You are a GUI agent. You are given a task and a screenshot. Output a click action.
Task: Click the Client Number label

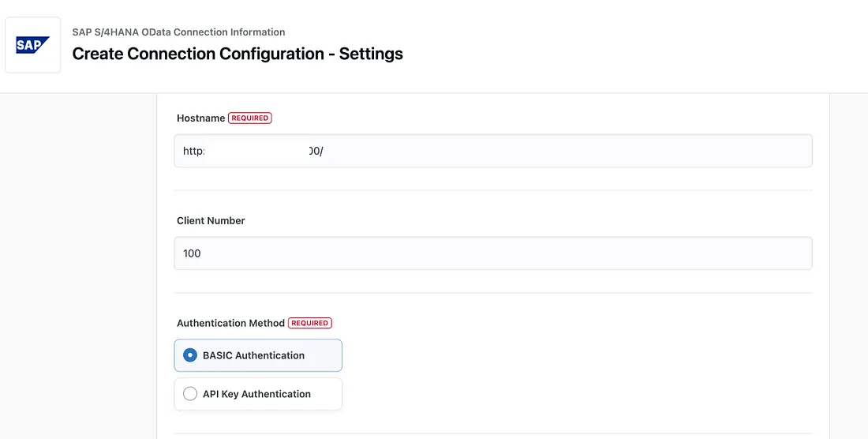(x=211, y=221)
